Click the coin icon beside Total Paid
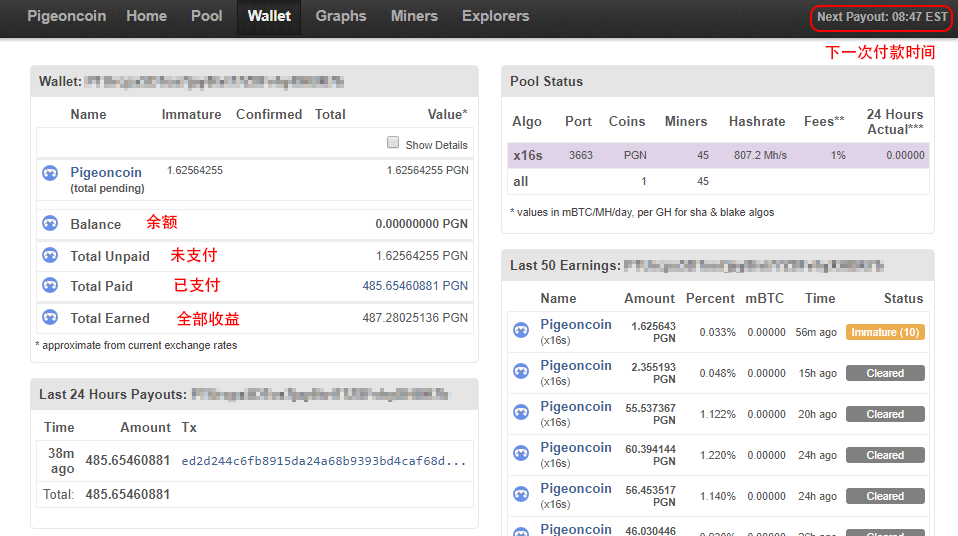Screen dimensions: 958x536 50,285
